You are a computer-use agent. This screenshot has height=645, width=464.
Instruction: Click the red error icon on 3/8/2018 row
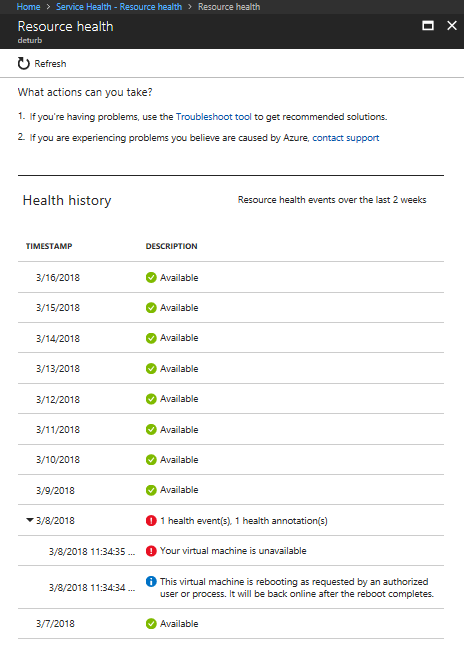tap(151, 520)
